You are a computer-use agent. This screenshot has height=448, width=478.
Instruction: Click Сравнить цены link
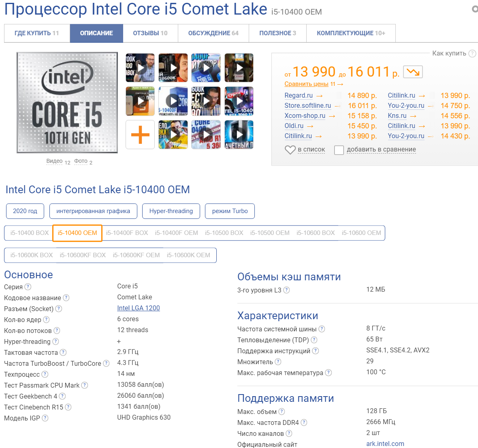pos(306,84)
